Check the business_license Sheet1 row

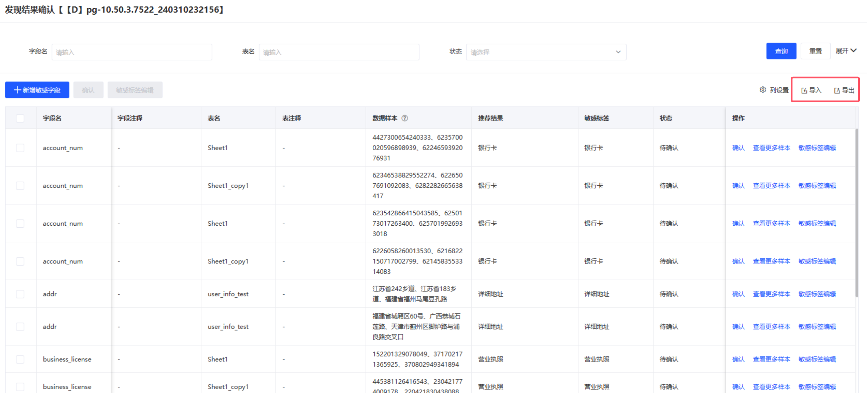click(x=20, y=360)
